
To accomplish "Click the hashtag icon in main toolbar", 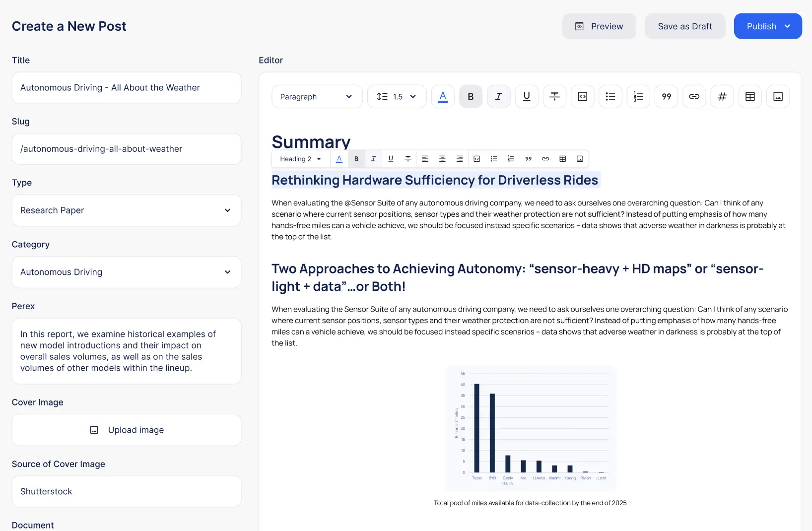I will pyautogui.click(x=722, y=97).
